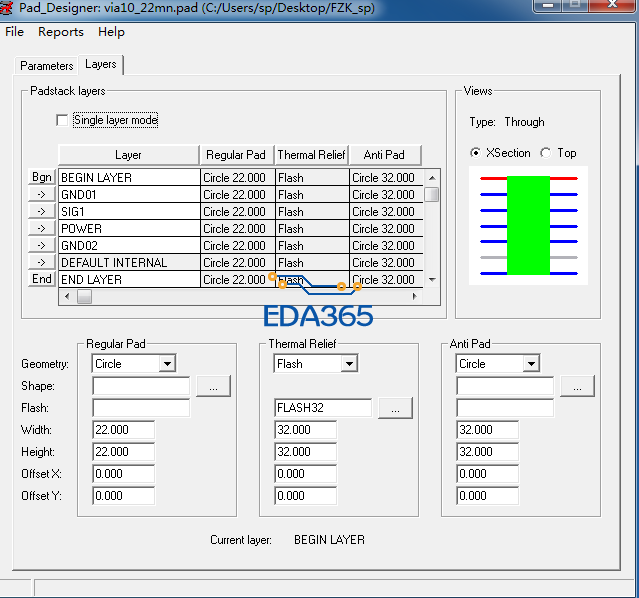Click the horizontal scroll left arrow
The width and height of the screenshot is (639, 598).
pyautogui.click(x=67, y=296)
